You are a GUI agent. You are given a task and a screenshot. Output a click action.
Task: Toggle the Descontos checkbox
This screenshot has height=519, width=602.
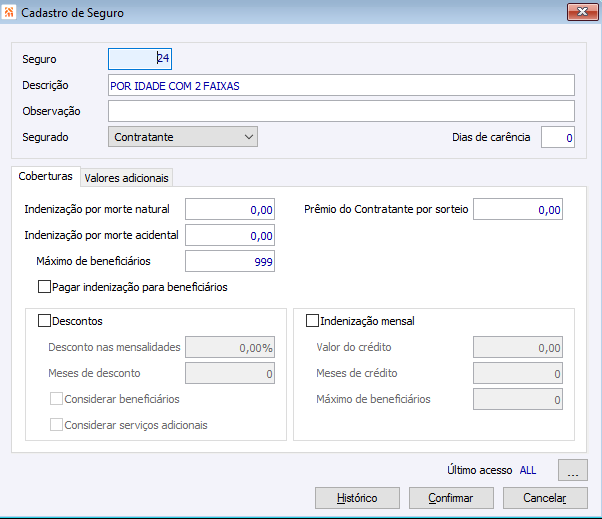(45, 321)
